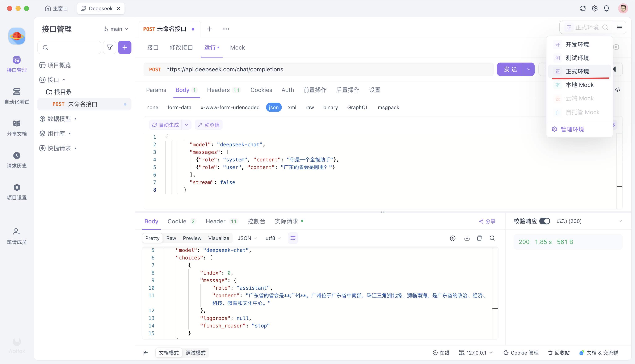Click the download response icon
Screen dimensions: 635x364
pyautogui.click(x=467, y=238)
